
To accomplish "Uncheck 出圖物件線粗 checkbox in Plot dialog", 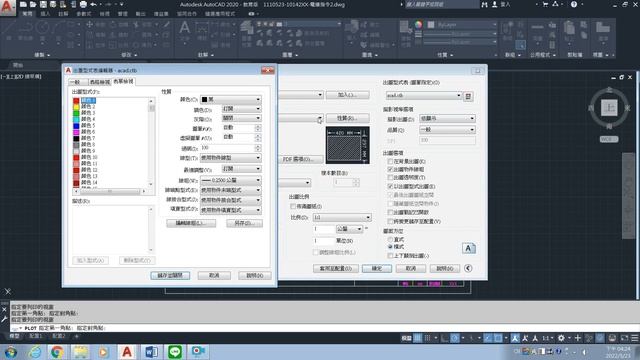I will [390, 169].
